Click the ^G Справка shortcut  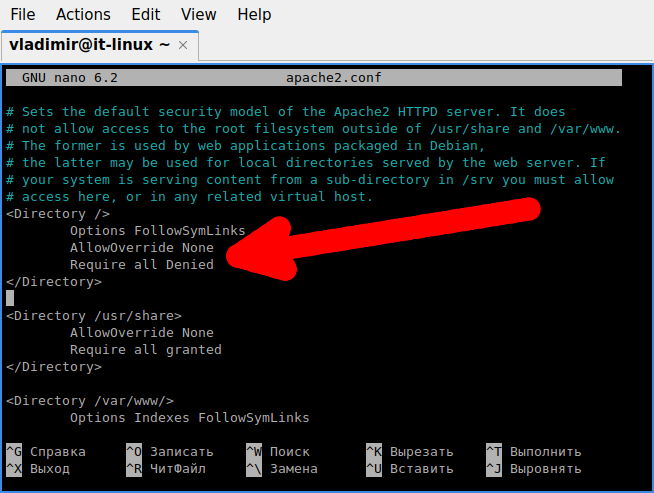click(46, 452)
